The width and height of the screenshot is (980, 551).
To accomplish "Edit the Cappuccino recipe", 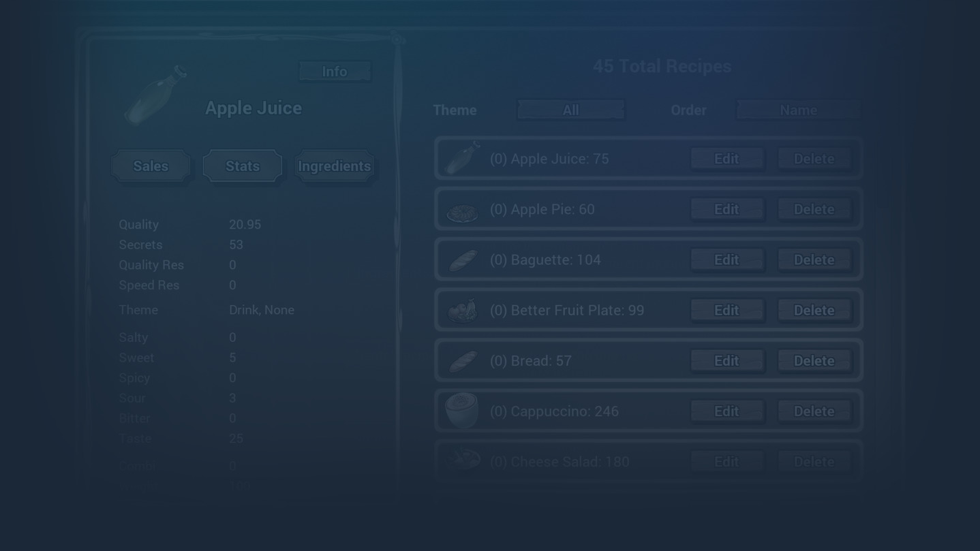I will pos(726,411).
